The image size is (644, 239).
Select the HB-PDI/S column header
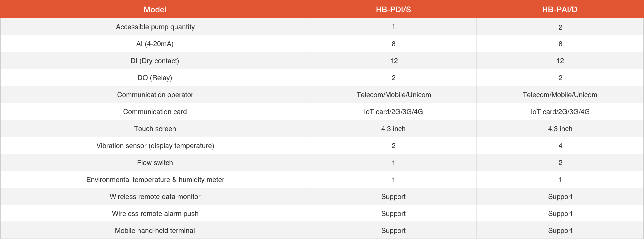[393, 10]
